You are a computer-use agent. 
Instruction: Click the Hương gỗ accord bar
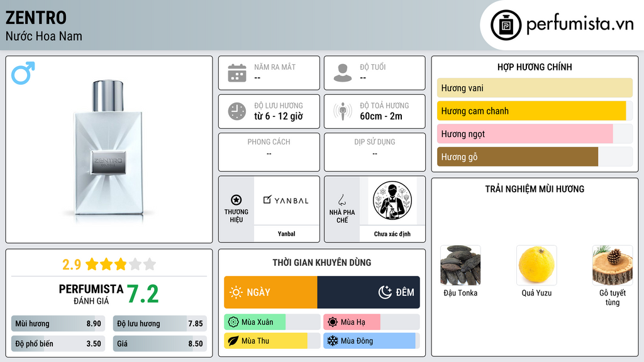tap(535, 156)
